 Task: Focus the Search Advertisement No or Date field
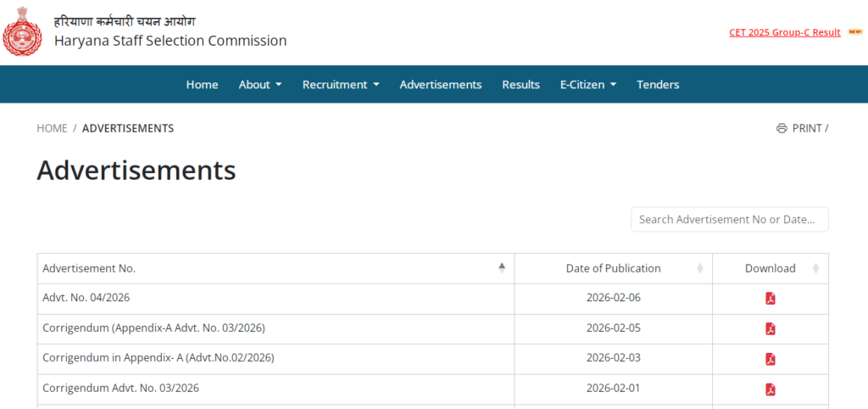click(x=729, y=219)
